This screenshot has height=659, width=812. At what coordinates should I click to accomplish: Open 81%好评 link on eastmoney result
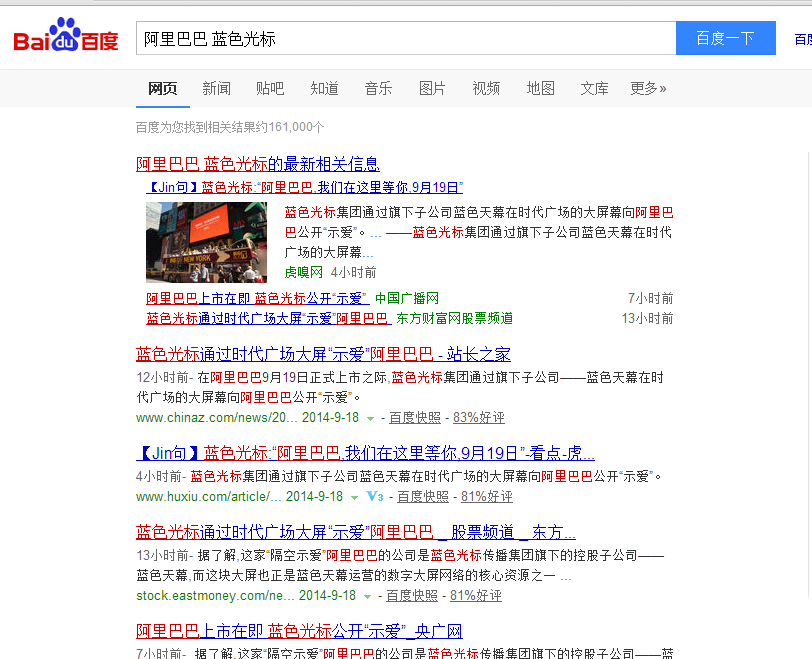click(475, 595)
